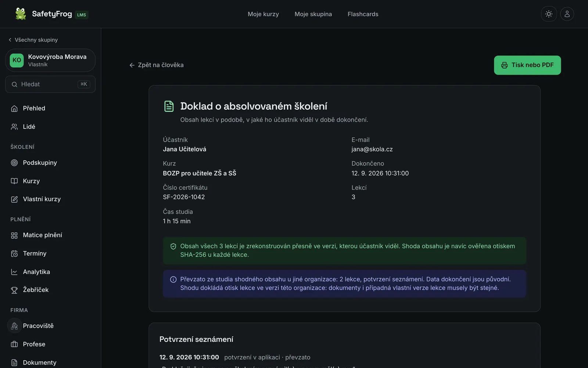Toggle the light/dark theme sun icon
Screen dimensions: 588x368
(549, 14)
